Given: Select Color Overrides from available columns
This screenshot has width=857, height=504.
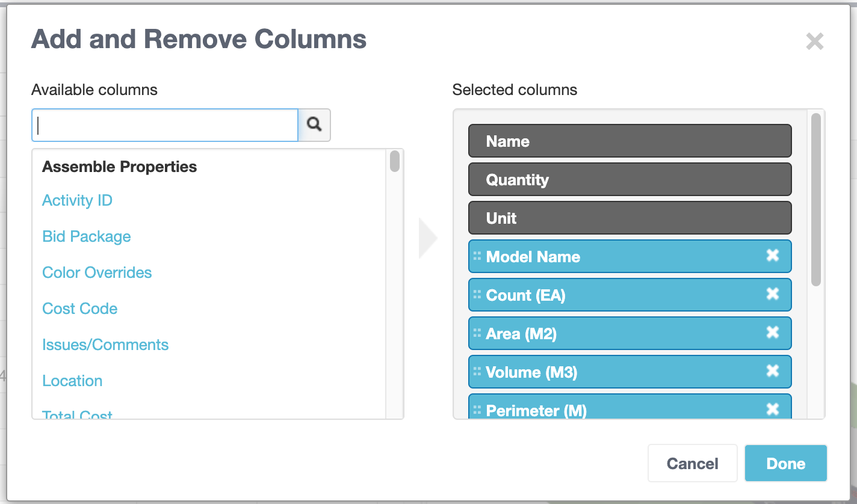Looking at the screenshot, I should pyautogui.click(x=97, y=272).
